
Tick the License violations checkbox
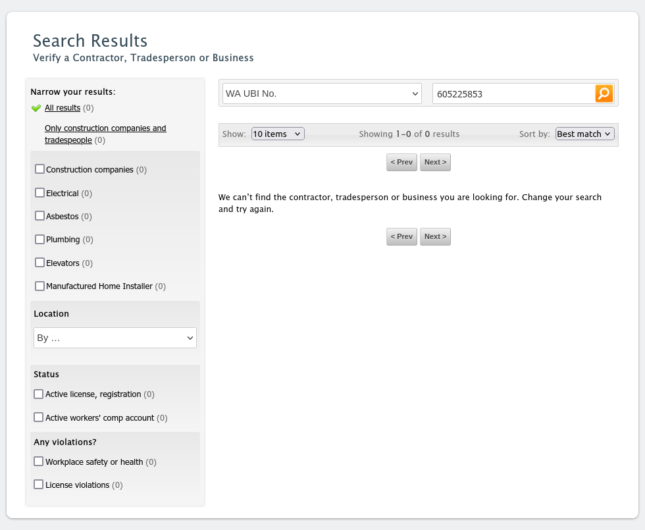pyautogui.click(x=39, y=485)
